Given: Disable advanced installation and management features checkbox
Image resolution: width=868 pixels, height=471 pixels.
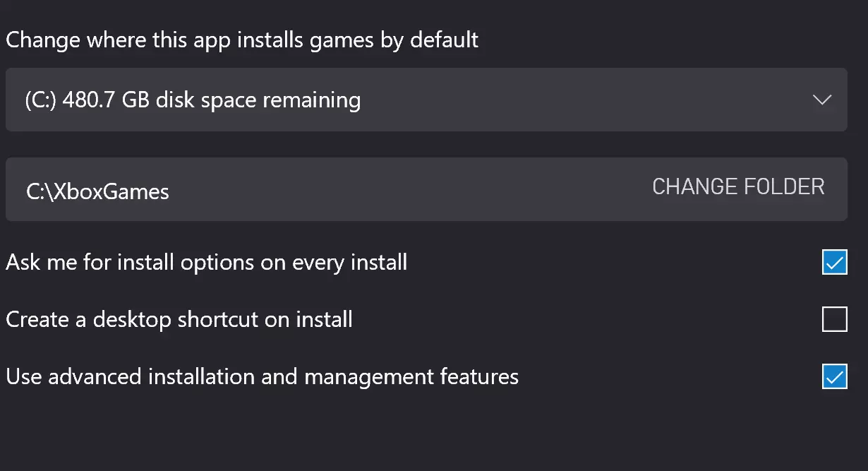Looking at the screenshot, I should pyautogui.click(x=834, y=376).
